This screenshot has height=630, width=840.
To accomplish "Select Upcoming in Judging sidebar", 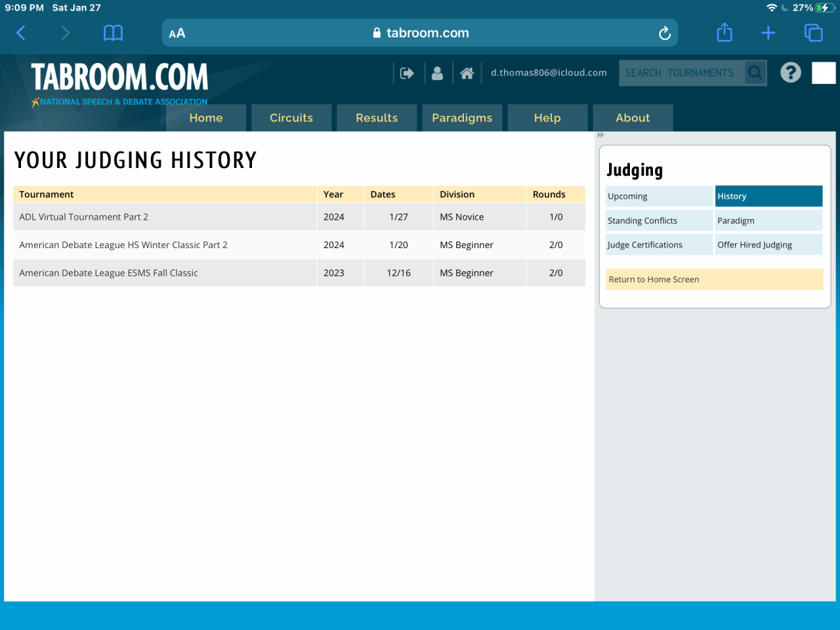I will 659,196.
